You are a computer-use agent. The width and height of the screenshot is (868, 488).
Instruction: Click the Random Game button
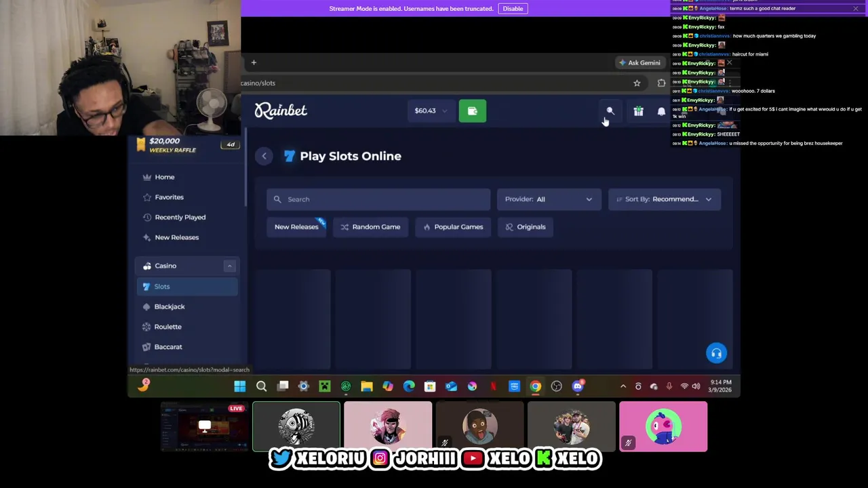(x=371, y=227)
